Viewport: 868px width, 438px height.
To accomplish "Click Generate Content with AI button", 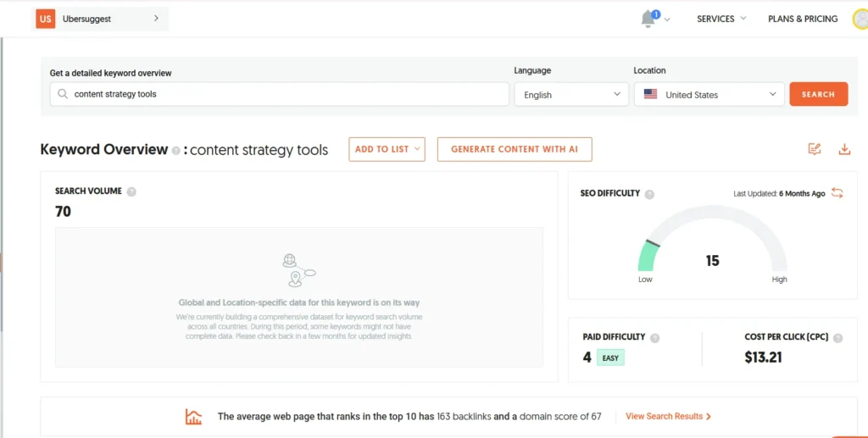I will click(x=514, y=149).
